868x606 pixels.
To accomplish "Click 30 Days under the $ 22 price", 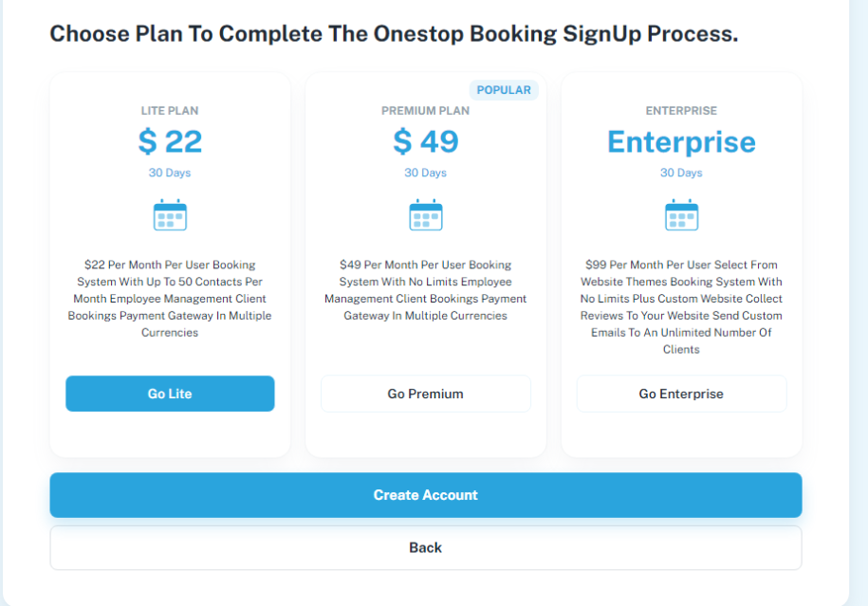I will pyautogui.click(x=170, y=173).
